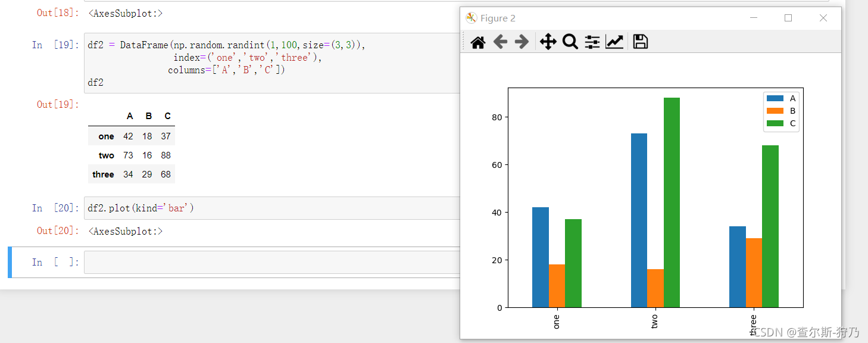Click the blue A swatch in the legend
This screenshot has height=343, width=868.
[x=775, y=98]
